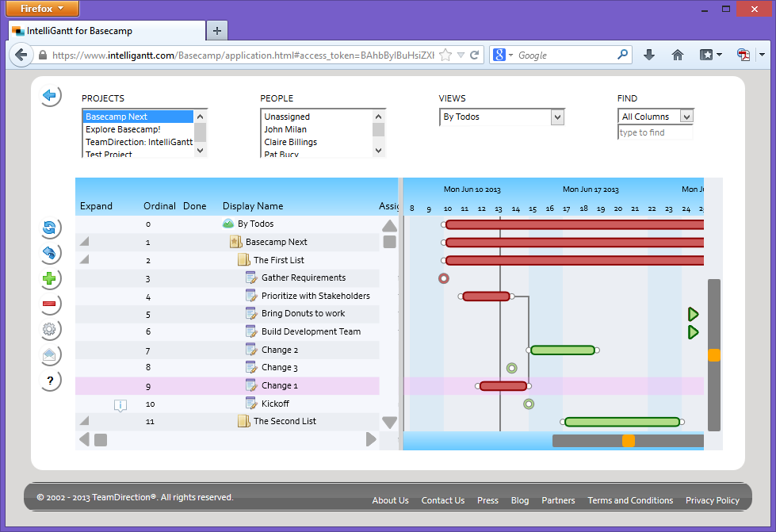
Task: Open the About Us link
Action: point(391,500)
